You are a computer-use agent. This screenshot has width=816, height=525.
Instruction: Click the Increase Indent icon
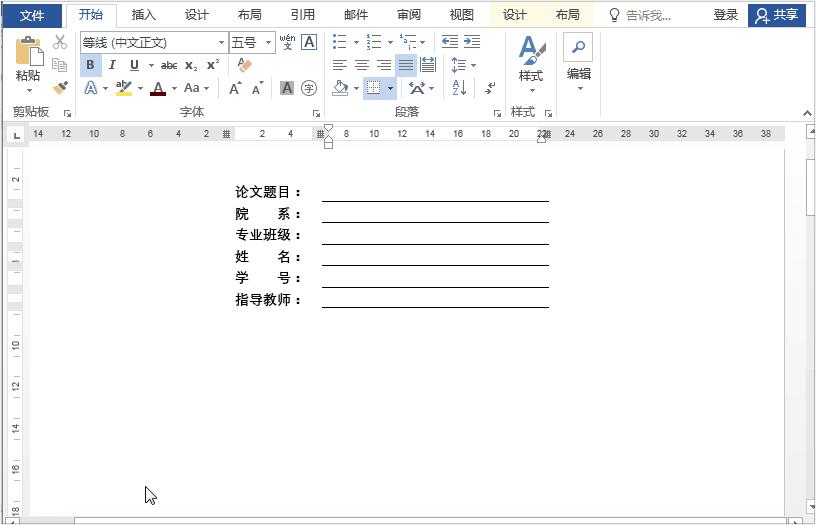(x=472, y=42)
